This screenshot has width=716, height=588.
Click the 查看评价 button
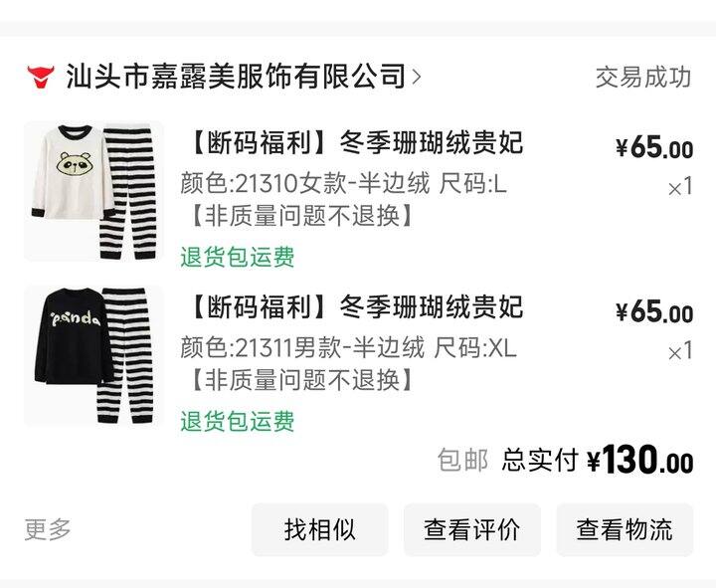coord(471,530)
